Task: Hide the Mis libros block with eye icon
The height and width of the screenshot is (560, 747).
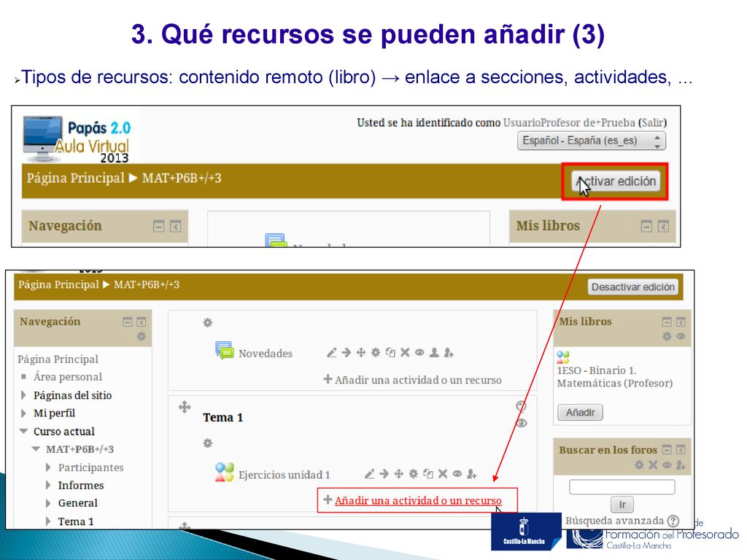Action: [x=681, y=337]
